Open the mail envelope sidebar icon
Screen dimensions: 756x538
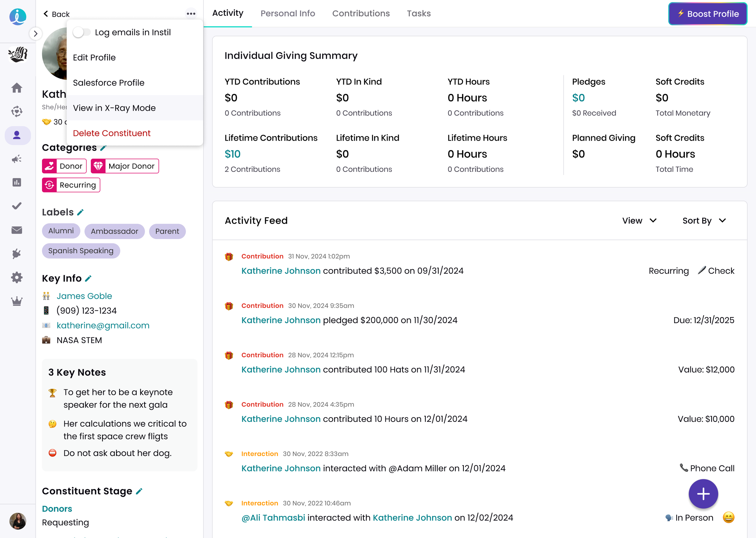17,230
